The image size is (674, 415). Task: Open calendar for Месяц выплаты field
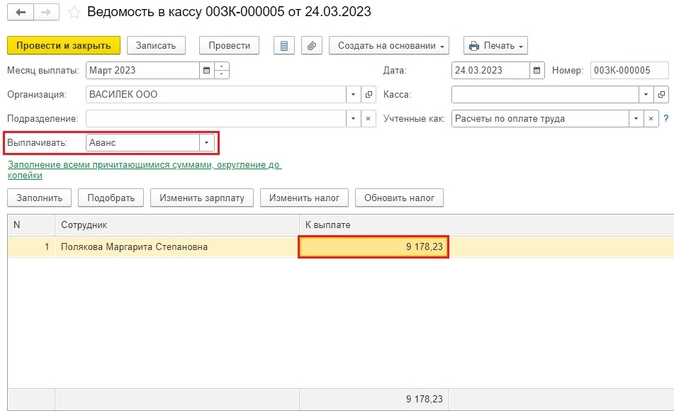[x=206, y=71]
